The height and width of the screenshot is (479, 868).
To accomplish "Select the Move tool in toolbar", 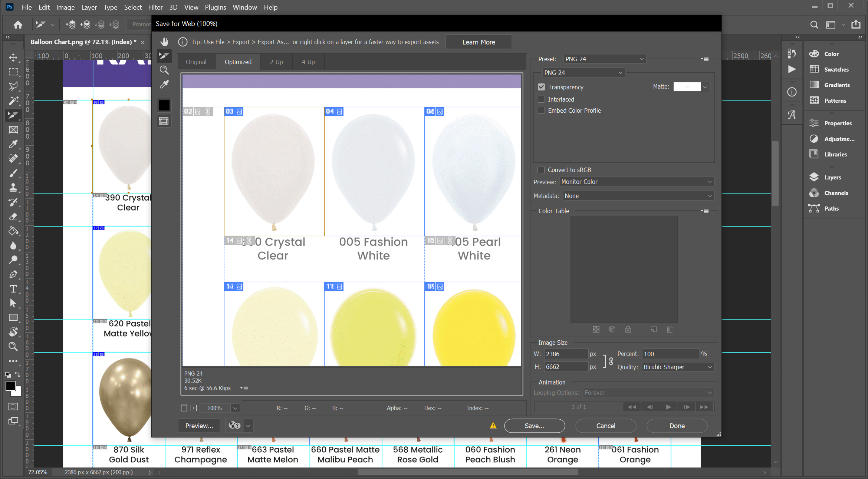I will (13, 57).
